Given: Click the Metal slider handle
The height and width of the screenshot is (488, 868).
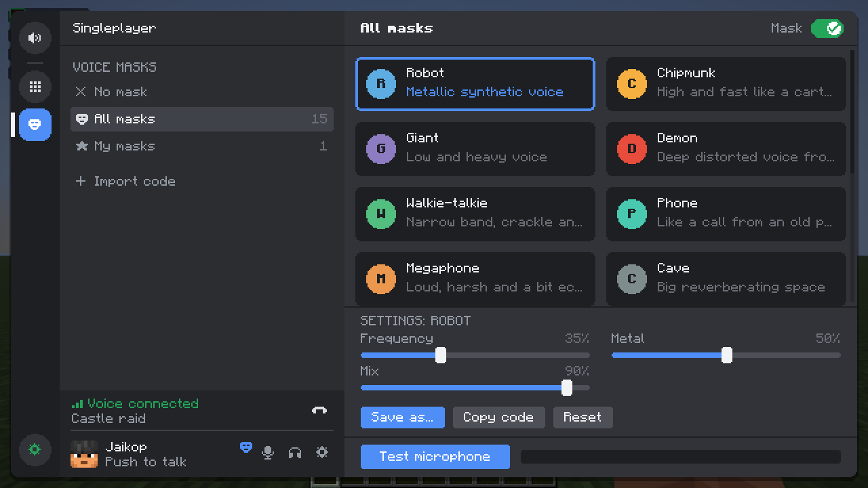Looking at the screenshot, I should (727, 355).
